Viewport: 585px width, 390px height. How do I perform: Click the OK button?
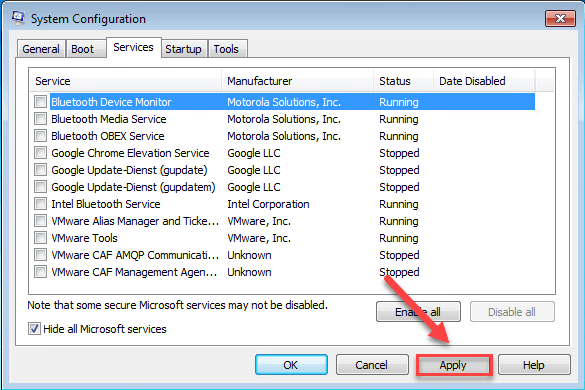(291, 365)
